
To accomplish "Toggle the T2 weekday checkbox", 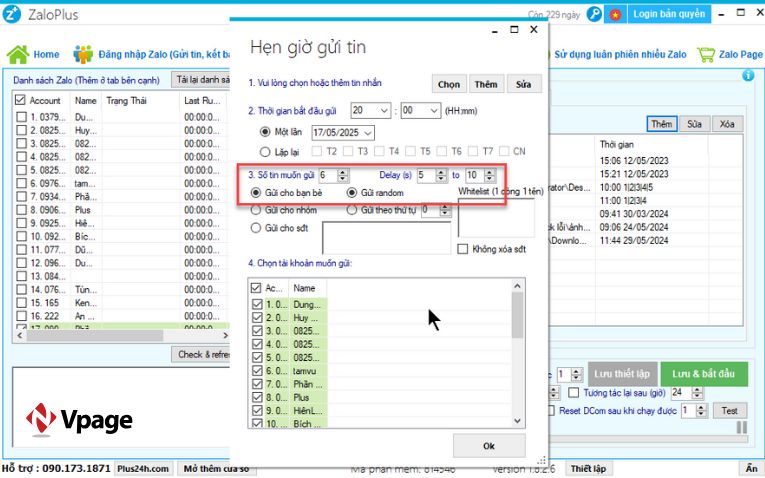I will point(317,151).
